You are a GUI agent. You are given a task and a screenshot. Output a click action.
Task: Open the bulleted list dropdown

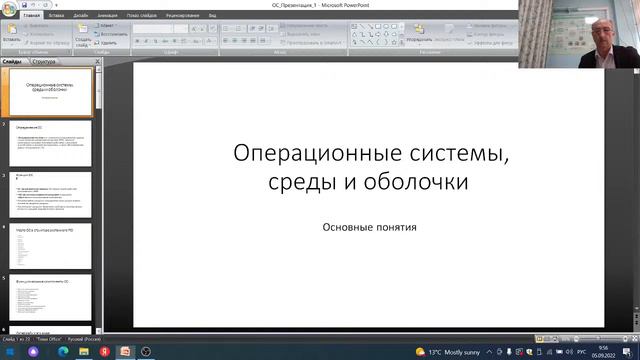(x=227, y=29)
